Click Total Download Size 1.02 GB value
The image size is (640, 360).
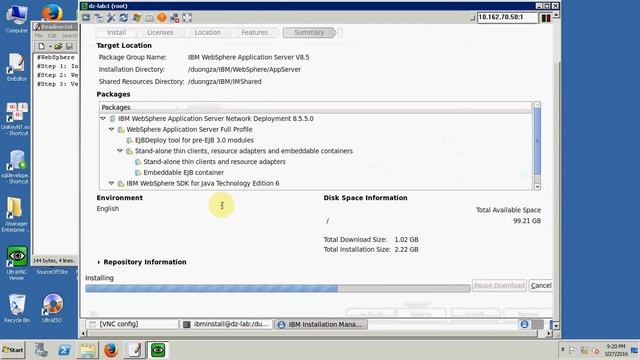click(x=406, y=240)
